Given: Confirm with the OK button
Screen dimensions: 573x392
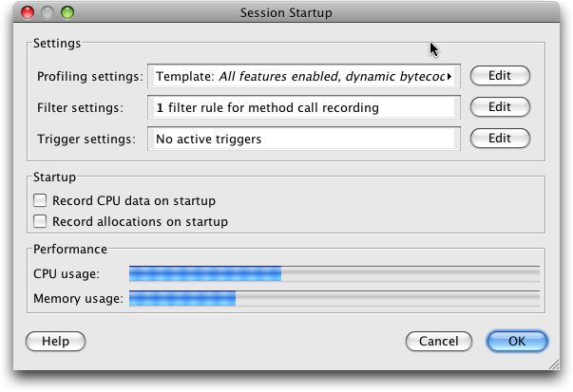Looking at the screenshot, I should coord(516,341).
